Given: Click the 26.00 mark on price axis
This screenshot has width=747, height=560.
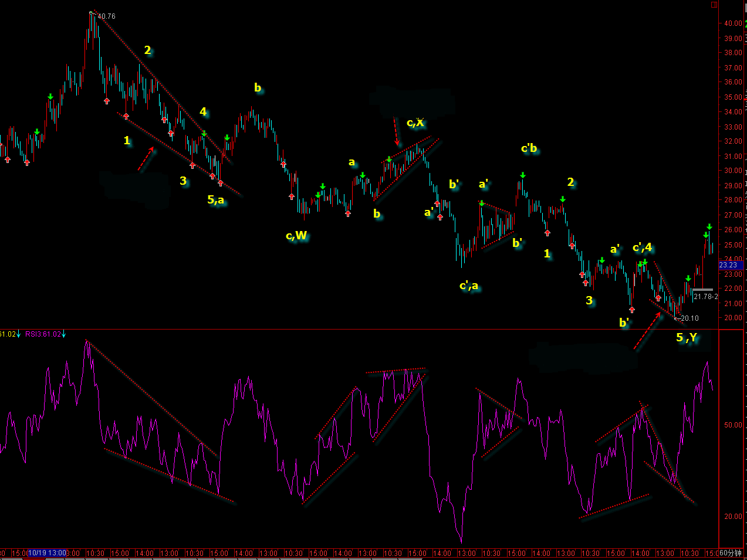Looking at the screenshot, I should (x=733, y=230).
